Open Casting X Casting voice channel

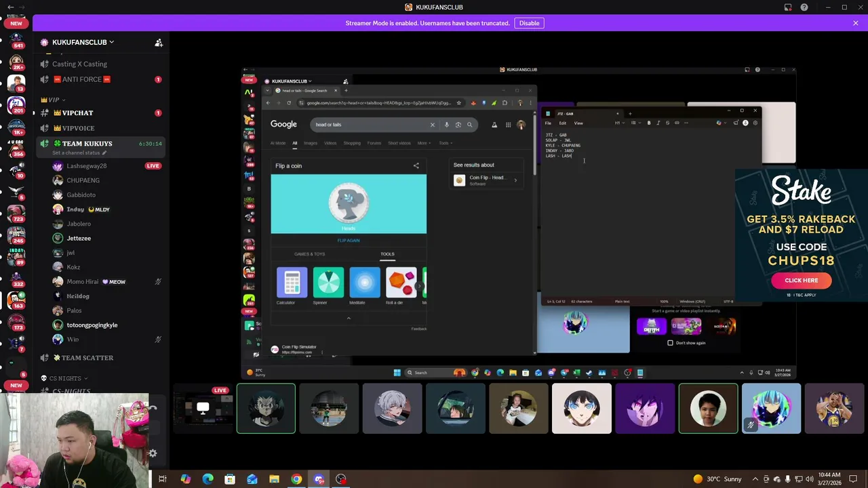[x=102, y=64]
